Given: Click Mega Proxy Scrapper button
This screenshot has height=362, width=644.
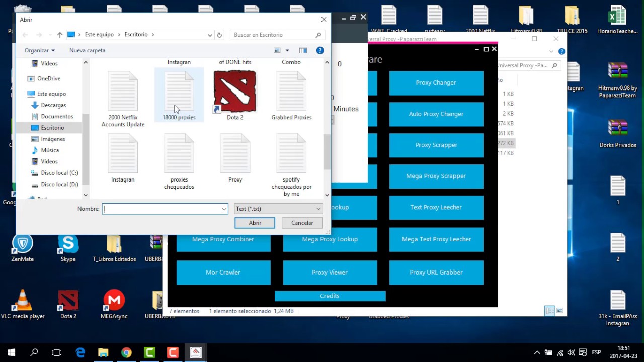Looking at the screenshot, I should [x=436, y=176].
